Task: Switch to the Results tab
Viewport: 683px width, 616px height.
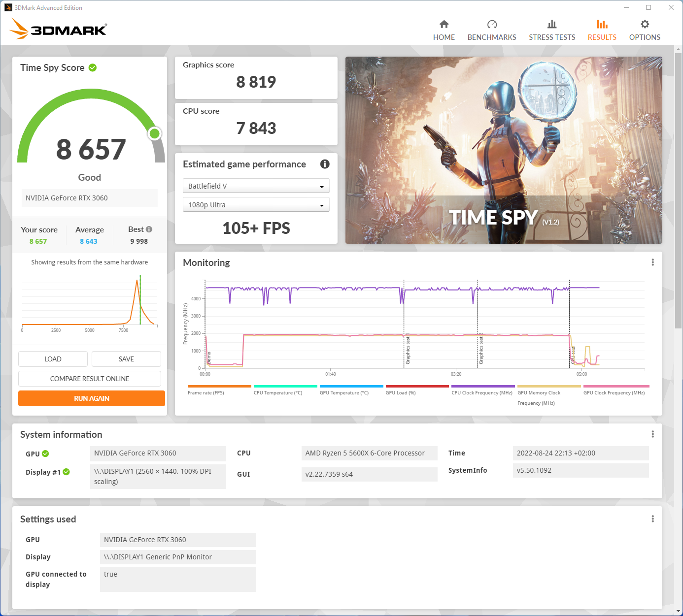Action: 602,30
